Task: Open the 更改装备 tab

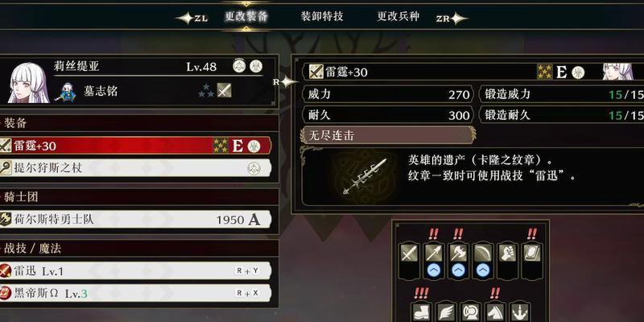Action: [246, 16]
